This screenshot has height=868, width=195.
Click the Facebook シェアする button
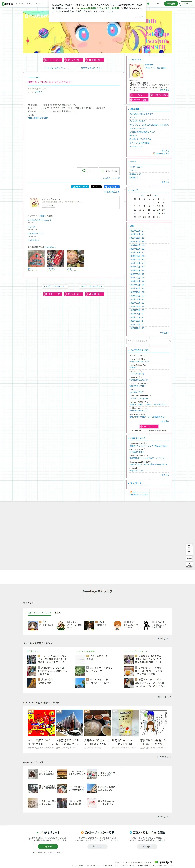pyautogui.click(x=112, y=187)
